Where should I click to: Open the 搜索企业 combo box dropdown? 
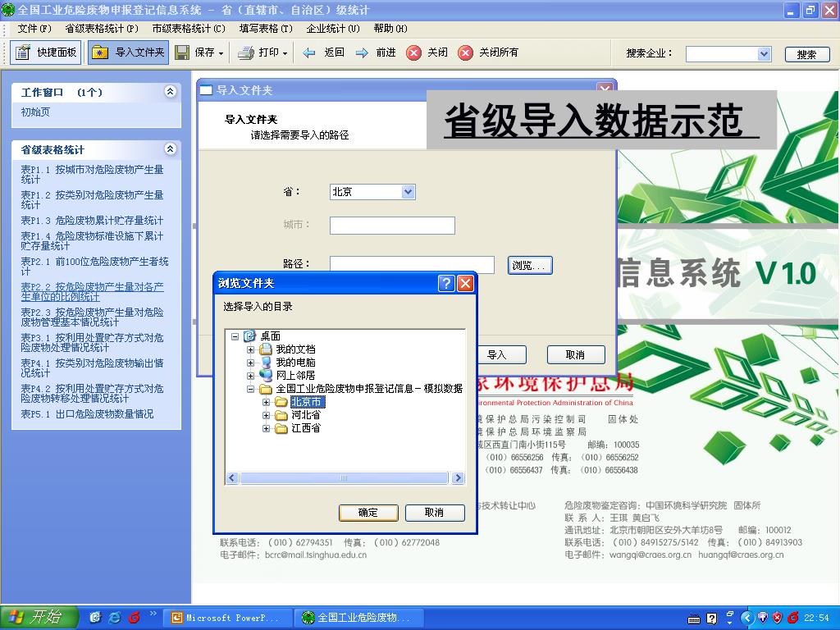(x=764, y=53)
